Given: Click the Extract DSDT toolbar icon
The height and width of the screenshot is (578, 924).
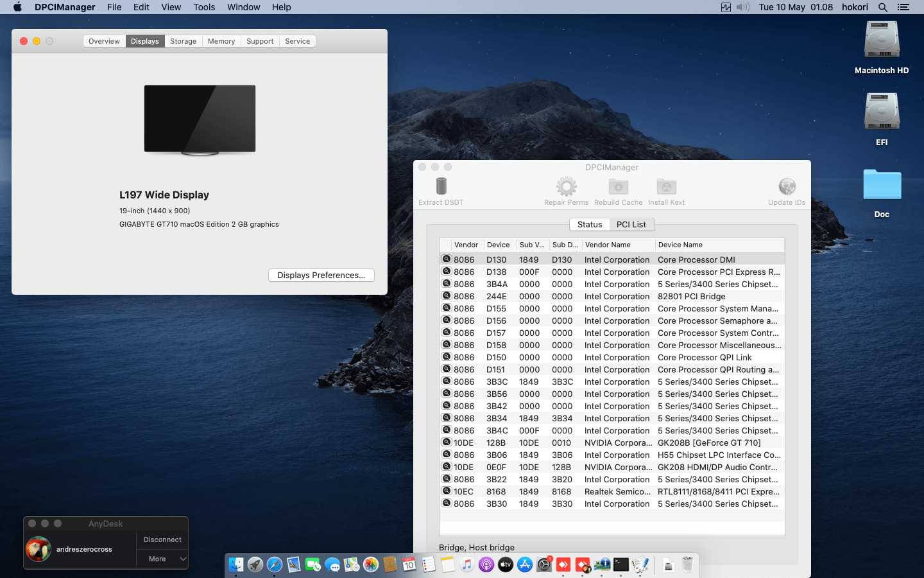Looking at the screenshot, I should [441, 187].
